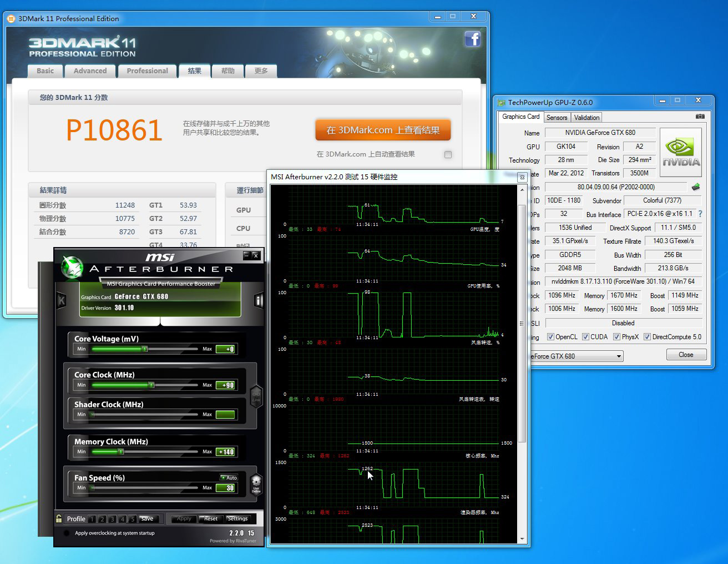Minimize the MSI Afterburner window
This screenshot has width=728, height=564.
point(247,255)
